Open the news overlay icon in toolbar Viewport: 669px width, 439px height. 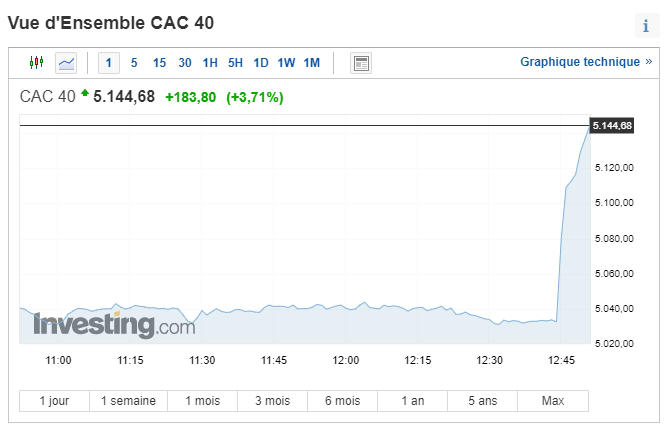click(x=361, y=63)
